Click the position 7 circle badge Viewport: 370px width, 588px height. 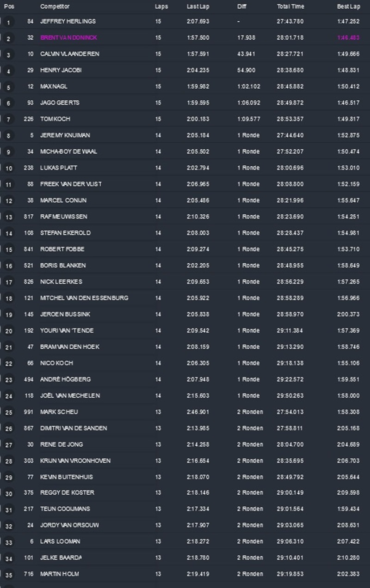coord(8,120)
